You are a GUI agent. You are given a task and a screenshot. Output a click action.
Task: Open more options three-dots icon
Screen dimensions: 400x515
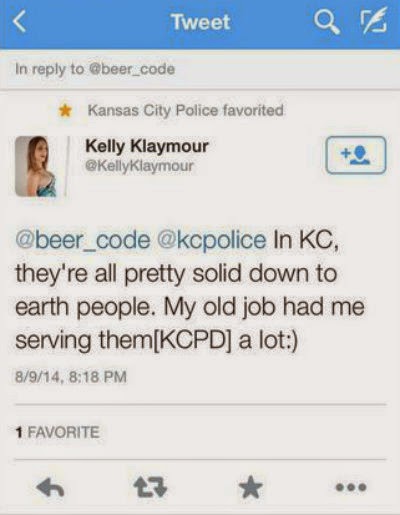tap(351, 488)
